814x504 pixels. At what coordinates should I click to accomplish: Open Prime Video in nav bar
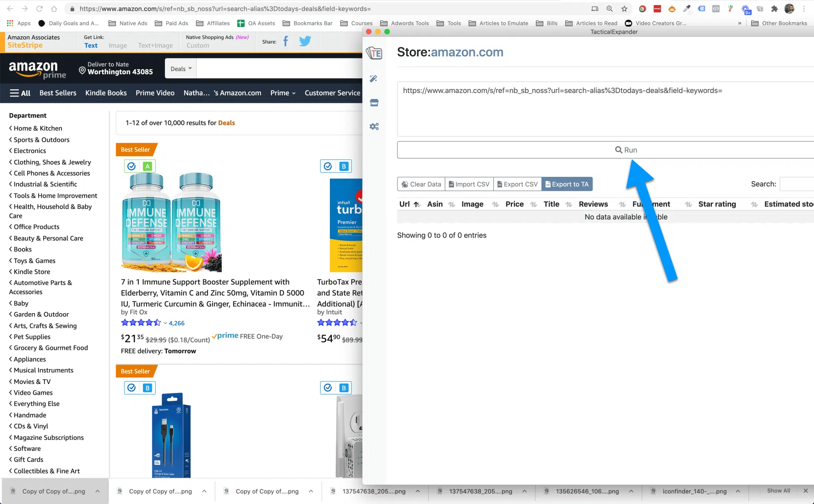155,93
